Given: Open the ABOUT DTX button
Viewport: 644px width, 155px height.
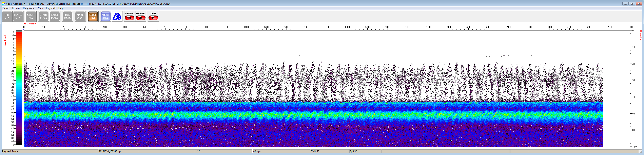Looking at the screenshot, I should click(105, 17).
